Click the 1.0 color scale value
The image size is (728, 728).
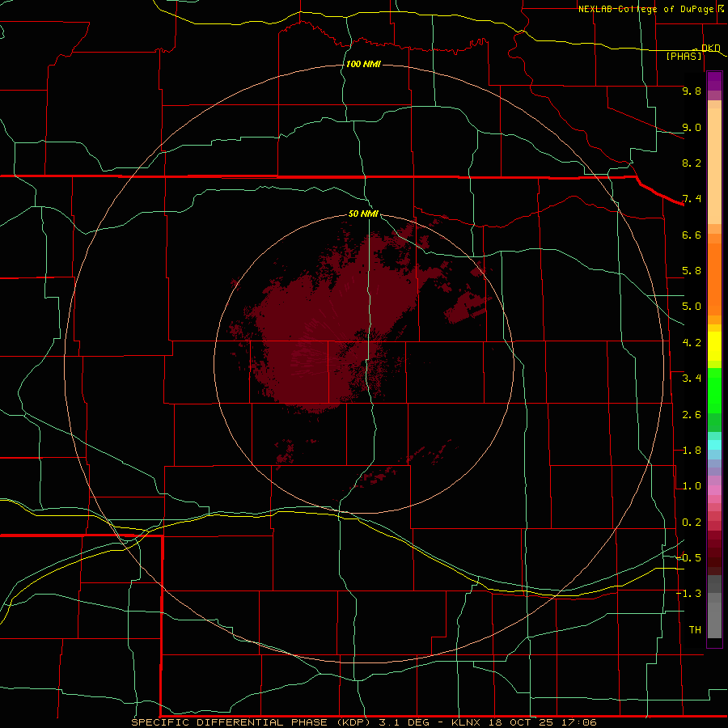coord(692,486)
